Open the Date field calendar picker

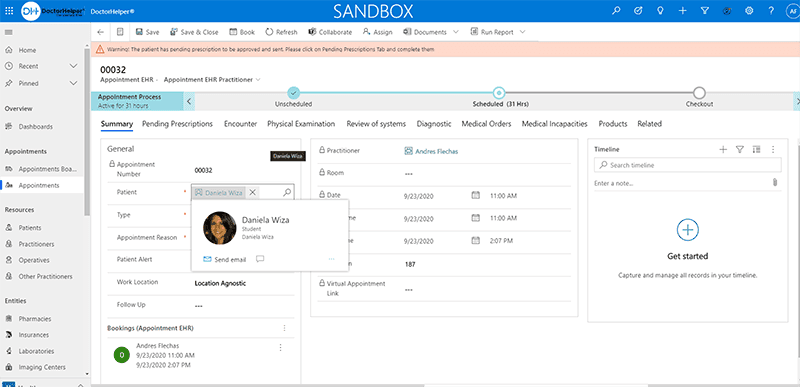[476, 195]
